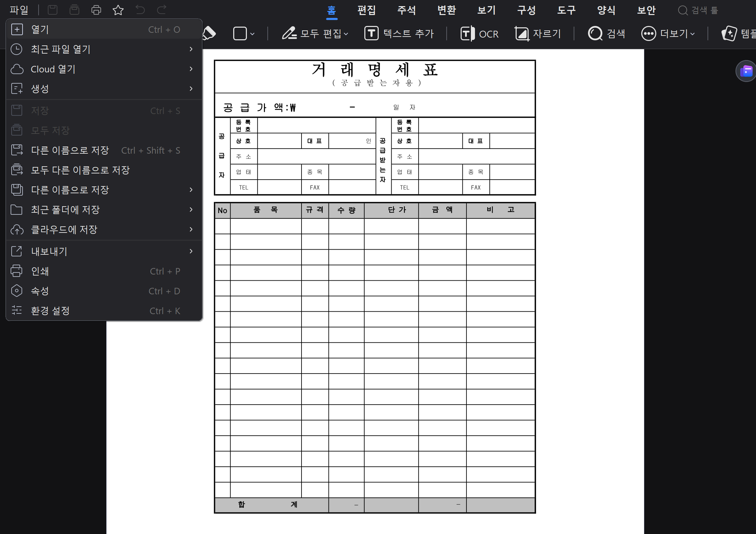Select the rectangle shape tool
Image resolution: width=756 pixels, height=534 pixels.
pos(240,33)
